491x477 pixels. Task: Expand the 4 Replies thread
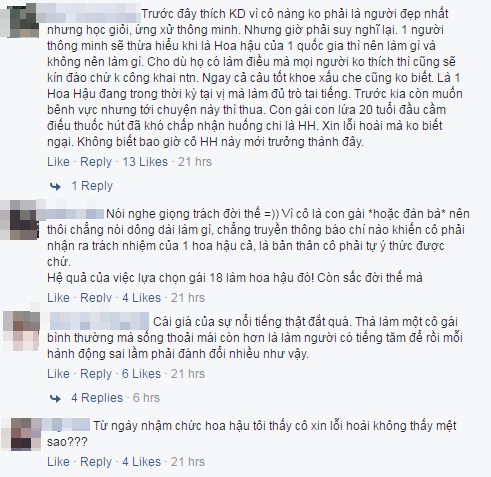[x=97, y=398]
